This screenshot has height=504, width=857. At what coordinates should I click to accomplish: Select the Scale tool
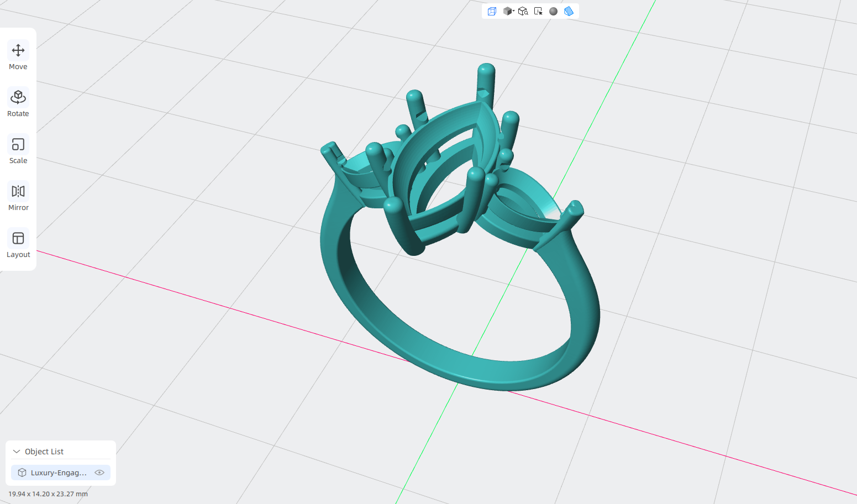pos(18,150)
